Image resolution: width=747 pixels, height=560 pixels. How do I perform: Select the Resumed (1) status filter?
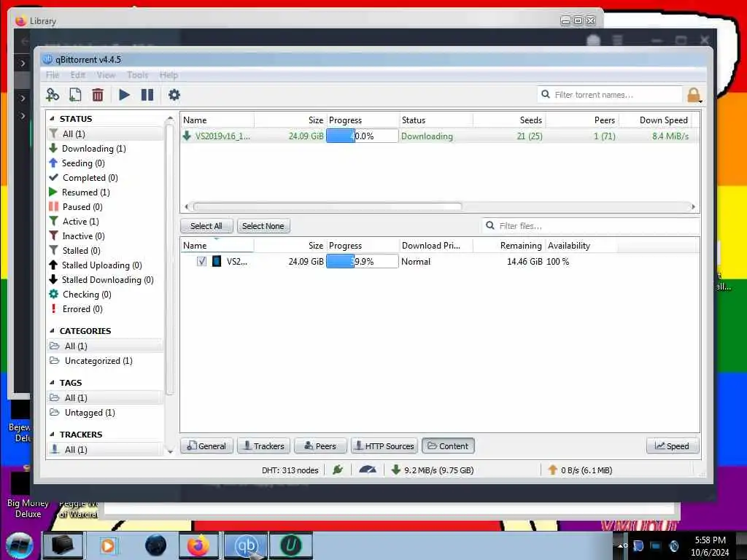(86, 192)
